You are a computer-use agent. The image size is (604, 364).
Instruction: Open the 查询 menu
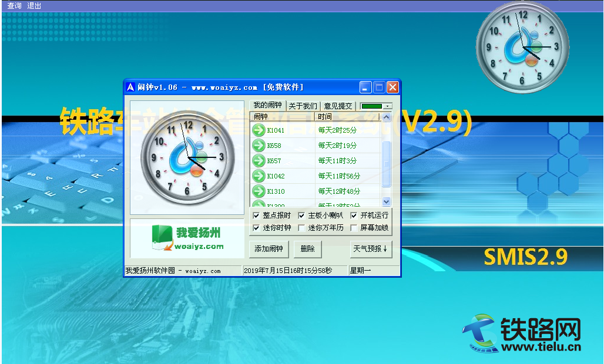[14, 6]
